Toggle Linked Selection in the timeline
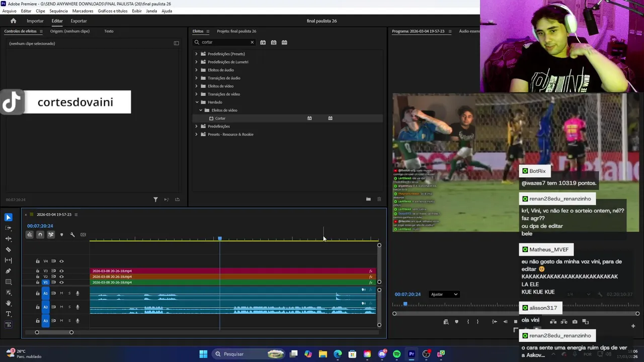The height and width of the screenshot is (362, 644). click(51, 235)
